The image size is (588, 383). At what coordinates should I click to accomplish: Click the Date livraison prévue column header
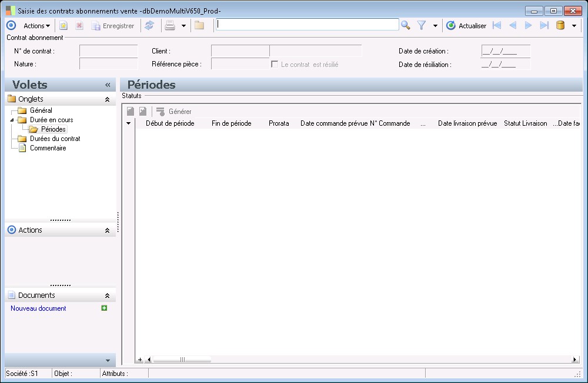tap(467, 123)
